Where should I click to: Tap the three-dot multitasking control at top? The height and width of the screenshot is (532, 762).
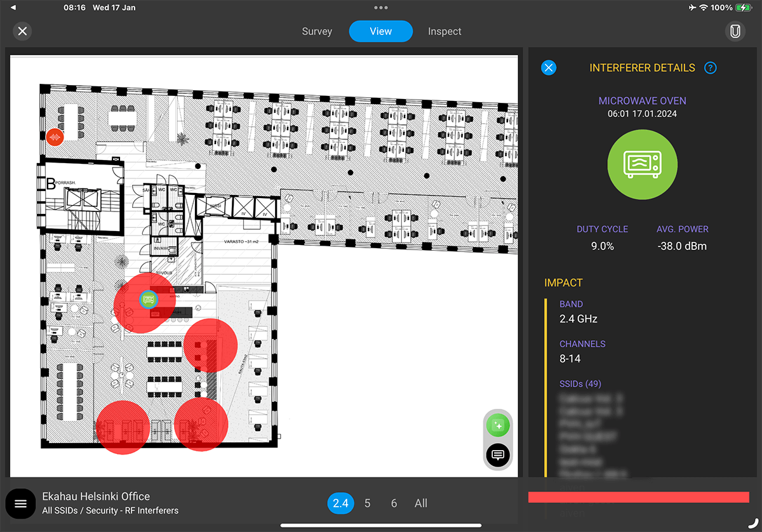point(381,8)
